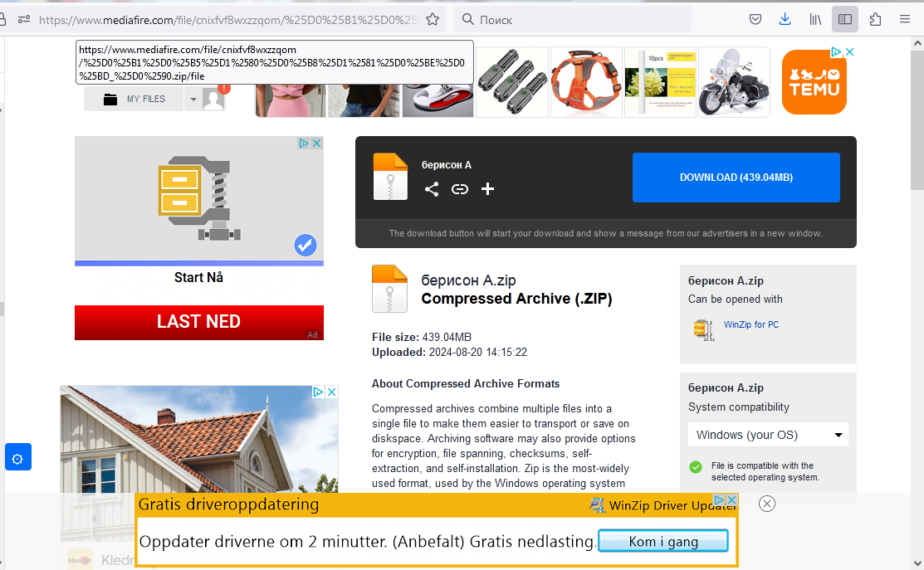
Task: Click the plus icon to add file
Action: pos(487,189)
